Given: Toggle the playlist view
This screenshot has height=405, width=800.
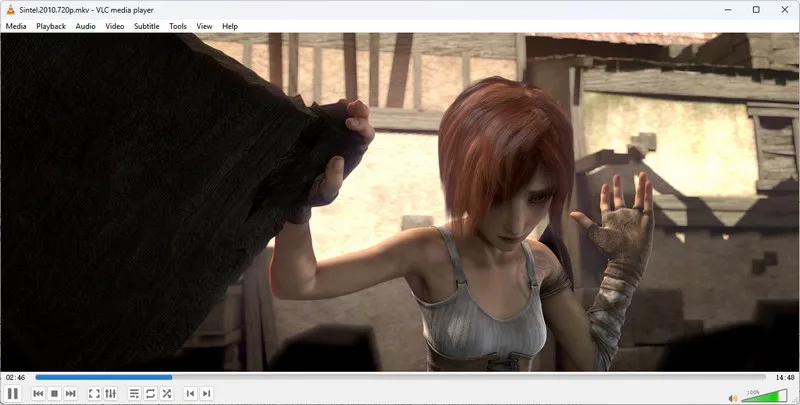Looking at the screenshot, I should click(x=134, y=393).
